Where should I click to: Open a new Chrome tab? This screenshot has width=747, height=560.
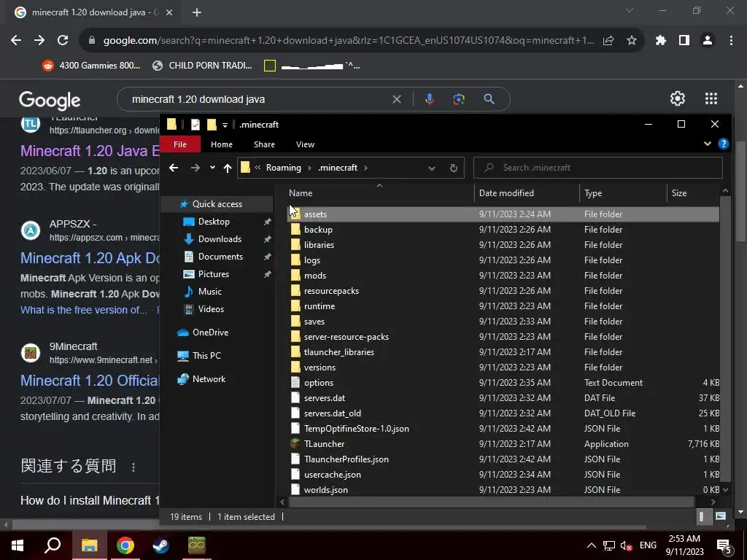pos(197,12)
